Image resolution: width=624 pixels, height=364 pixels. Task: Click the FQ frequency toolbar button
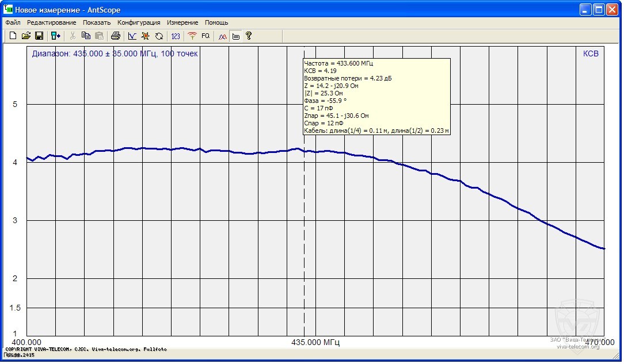(206, 36)
